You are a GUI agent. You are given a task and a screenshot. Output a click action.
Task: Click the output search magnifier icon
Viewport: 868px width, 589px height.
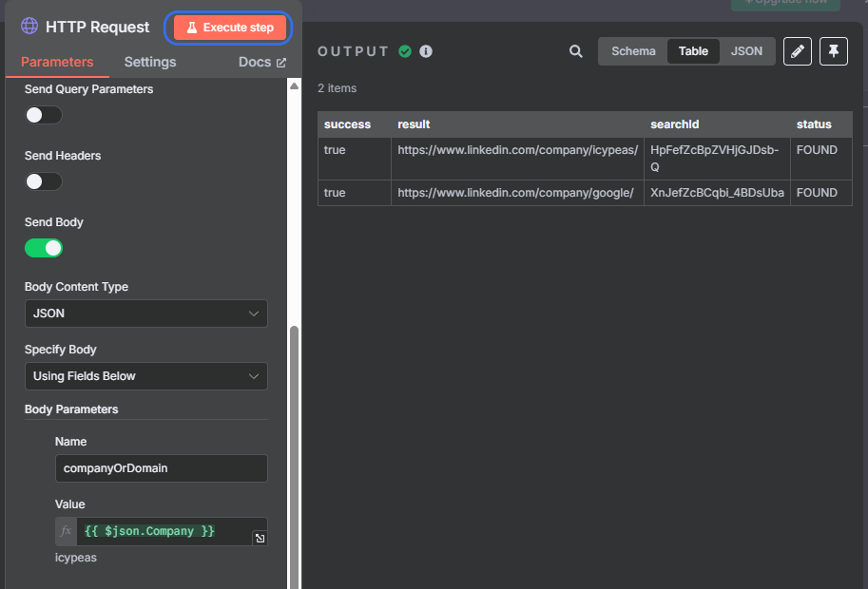point(576,51)
